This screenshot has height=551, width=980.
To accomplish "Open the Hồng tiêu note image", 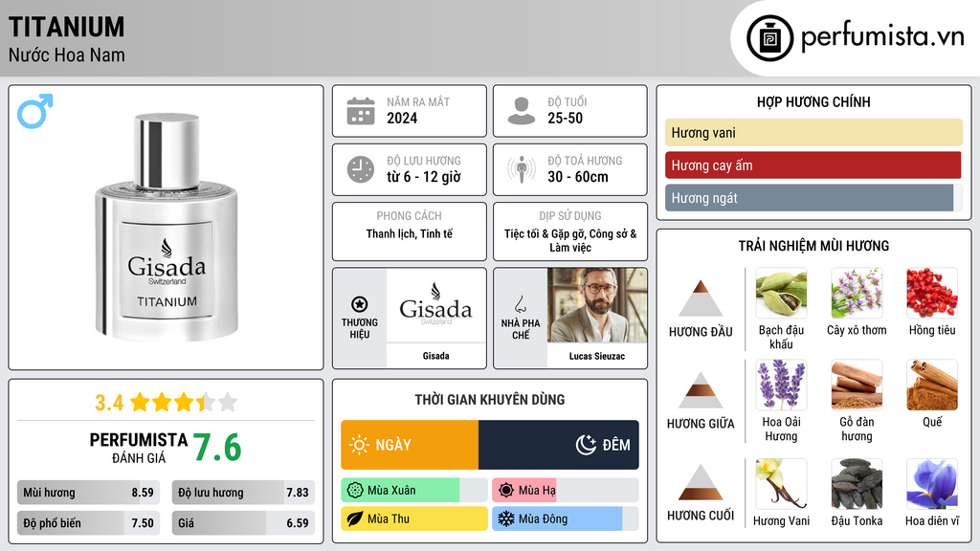I will [x=932, y=294].
